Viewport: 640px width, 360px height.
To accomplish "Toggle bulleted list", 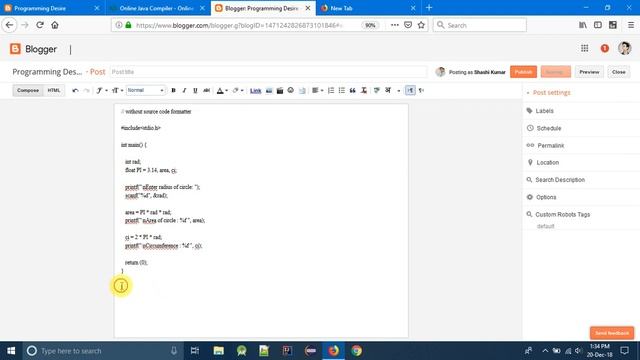I will 342,91.
